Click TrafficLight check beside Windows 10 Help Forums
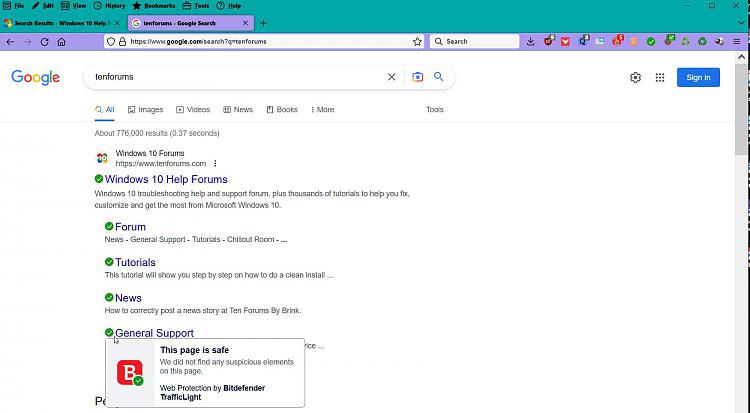The image size is (750, 413). (99, 179)
